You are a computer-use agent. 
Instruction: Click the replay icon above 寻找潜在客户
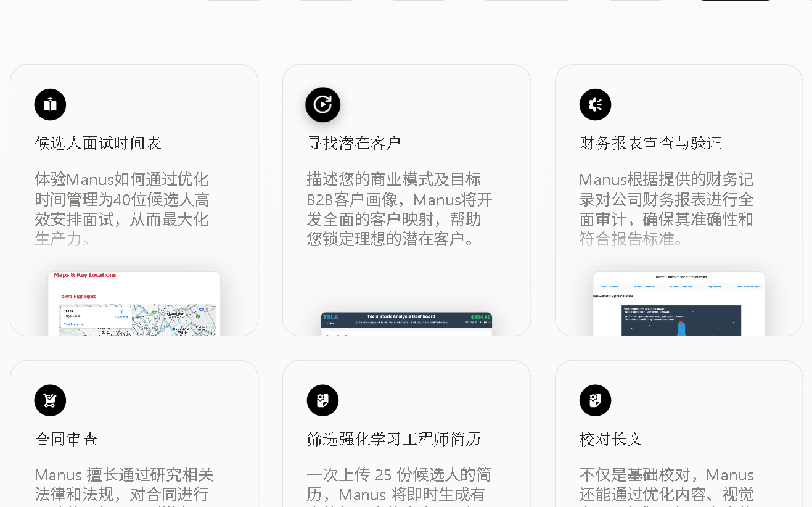322,104
